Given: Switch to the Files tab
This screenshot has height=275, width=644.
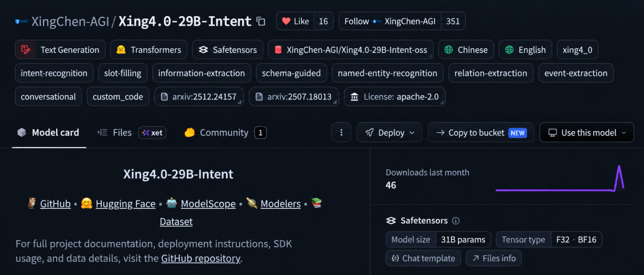Looking at the screenshot, I should (114, 133).
